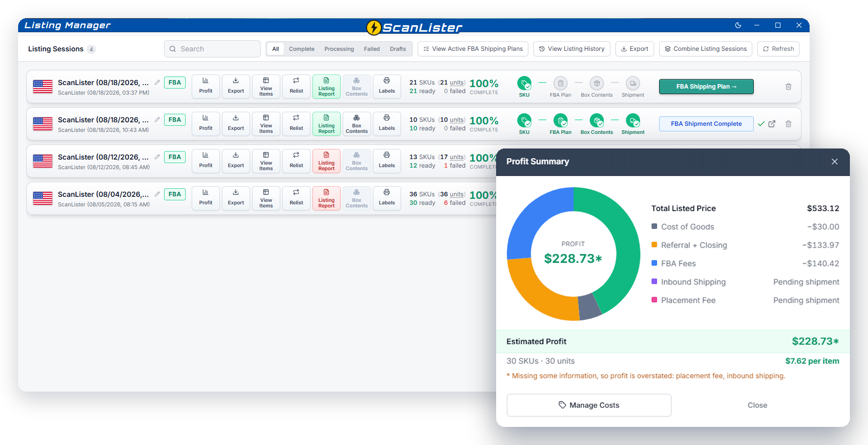
Task: Show All listing sessions filter
Action: [276, 49]
